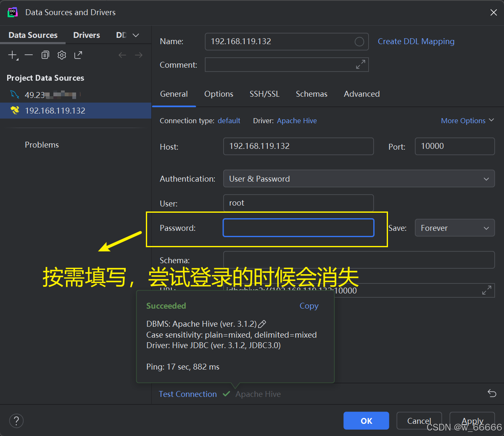Image resolution: width=504 pixels, height=436 pixels.
Task: Click the Succeeded status text
Action: tap(166, 306)
